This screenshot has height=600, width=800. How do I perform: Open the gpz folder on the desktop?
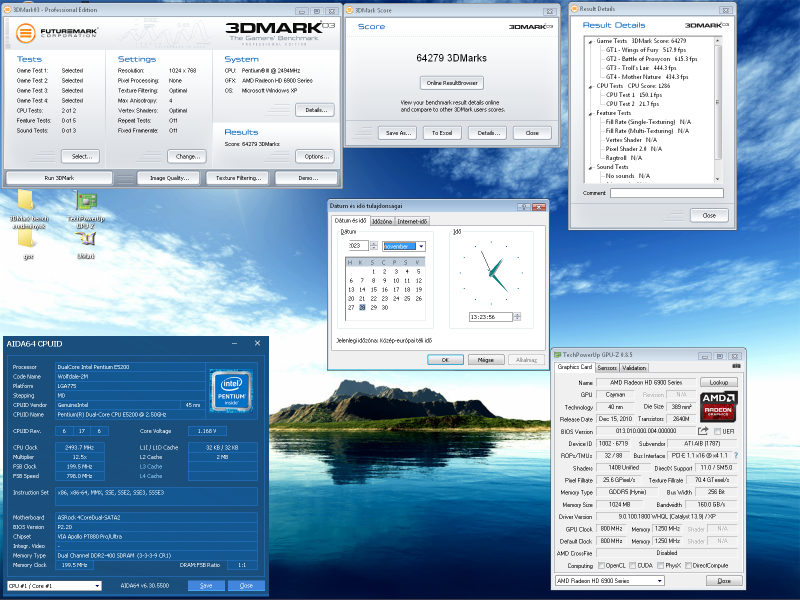click(28, 244)
